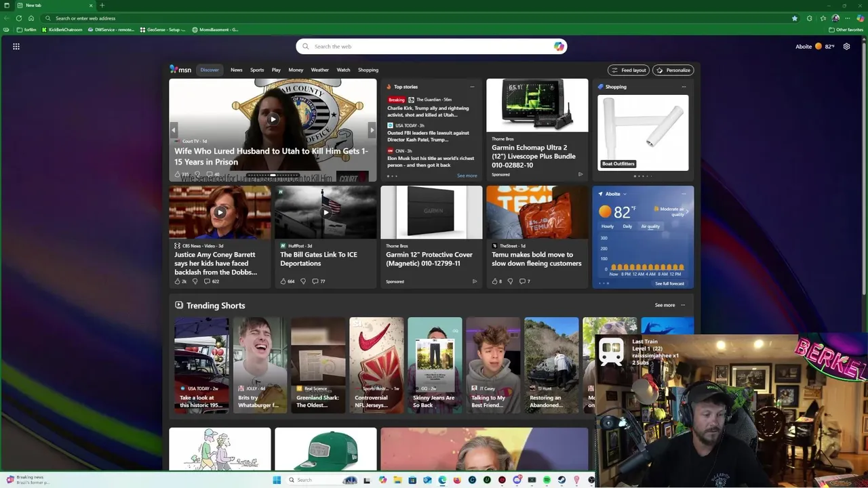This screenshot has width=868, height=488.
Task: Add a new tab with plus button
Action: coord(102,5)
